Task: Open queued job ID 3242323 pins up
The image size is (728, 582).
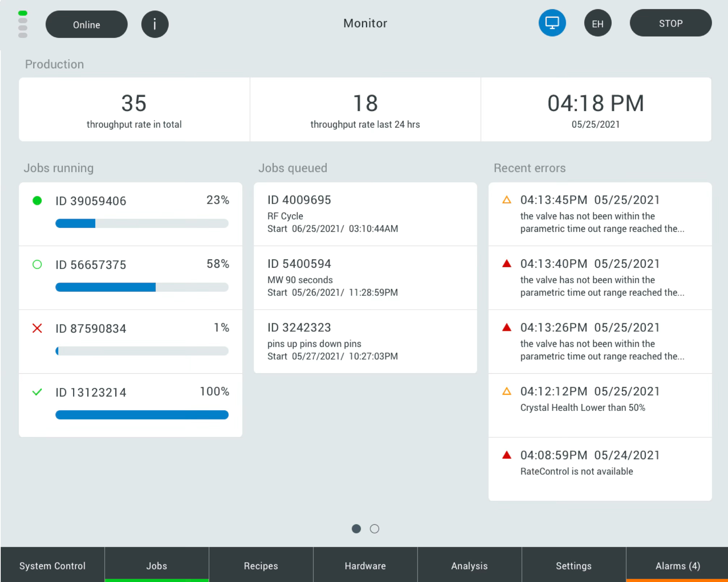Action: [x=365, y=341]
